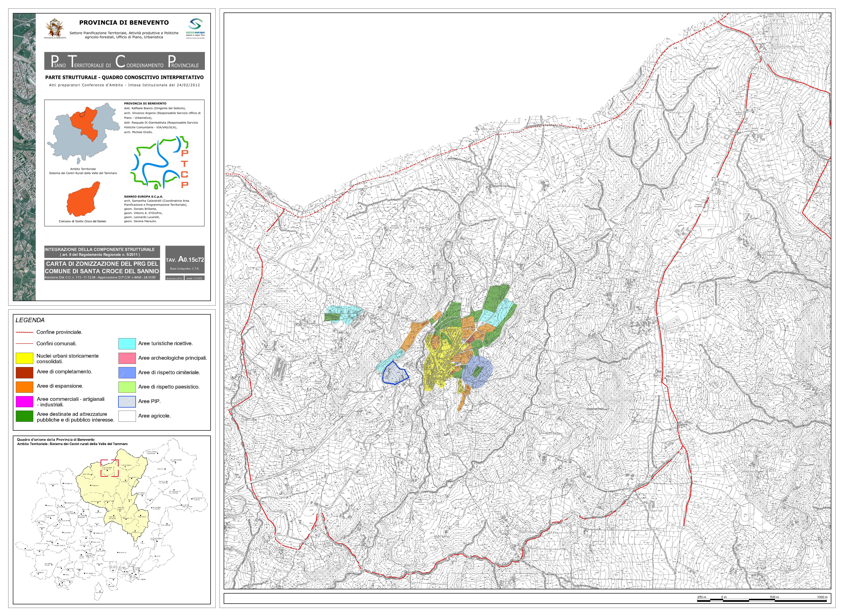Select the cyan Aree turistiche ricettive swatch
Viewport: 844px width, 616px height.
pyautogui.click(x=127, y=344)
